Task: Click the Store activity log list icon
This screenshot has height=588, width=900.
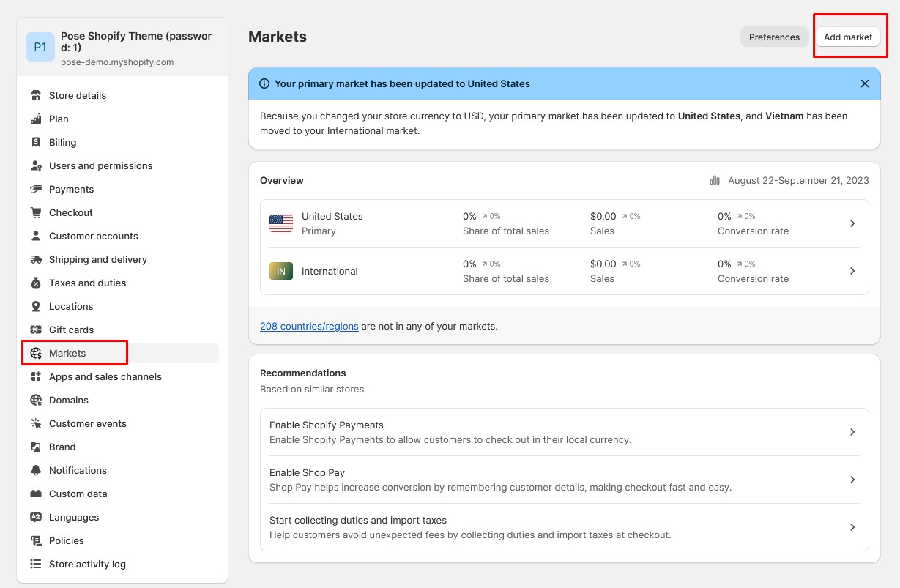Action: tap(36, 564)
